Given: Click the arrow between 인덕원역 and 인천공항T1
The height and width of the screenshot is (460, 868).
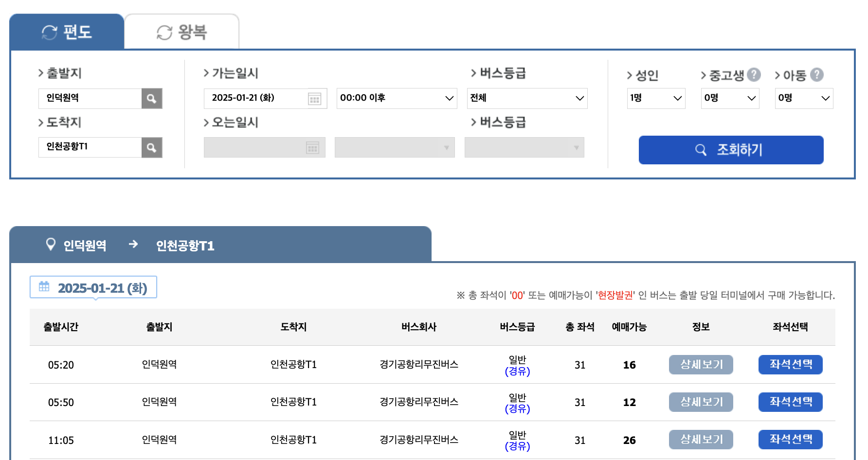Looking at the screenshot, I should tap(133, 245).
